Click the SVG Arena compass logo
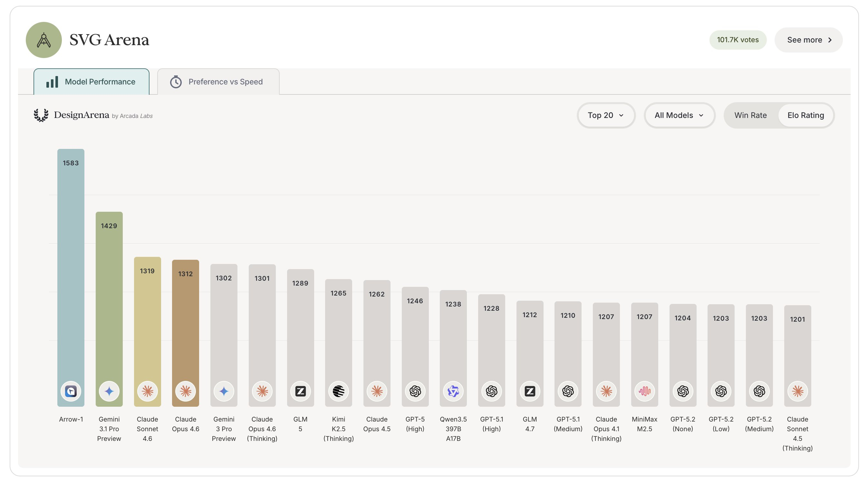Screen dimensions: 868x486 coord(44,40)
